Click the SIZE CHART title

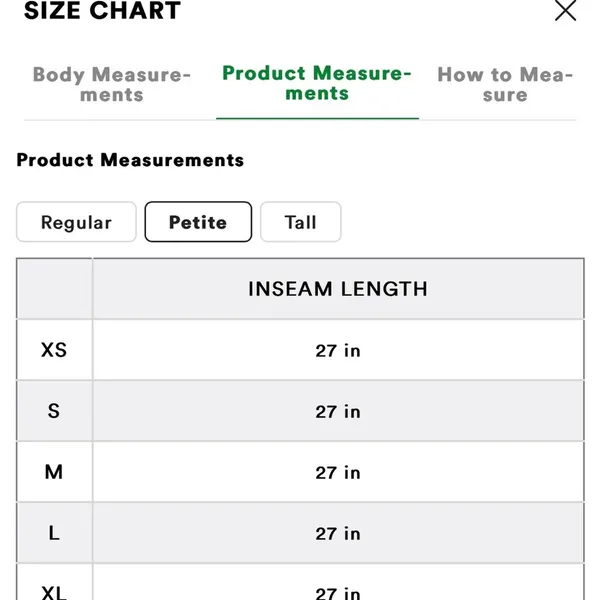(102, 10)
